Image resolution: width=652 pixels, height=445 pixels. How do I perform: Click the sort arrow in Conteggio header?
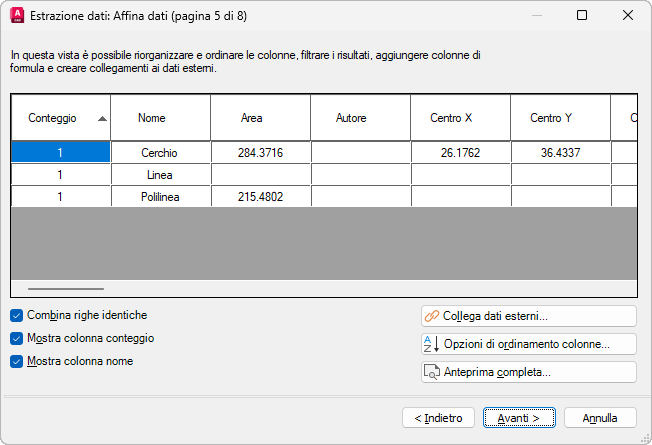[x=103, y=118]
